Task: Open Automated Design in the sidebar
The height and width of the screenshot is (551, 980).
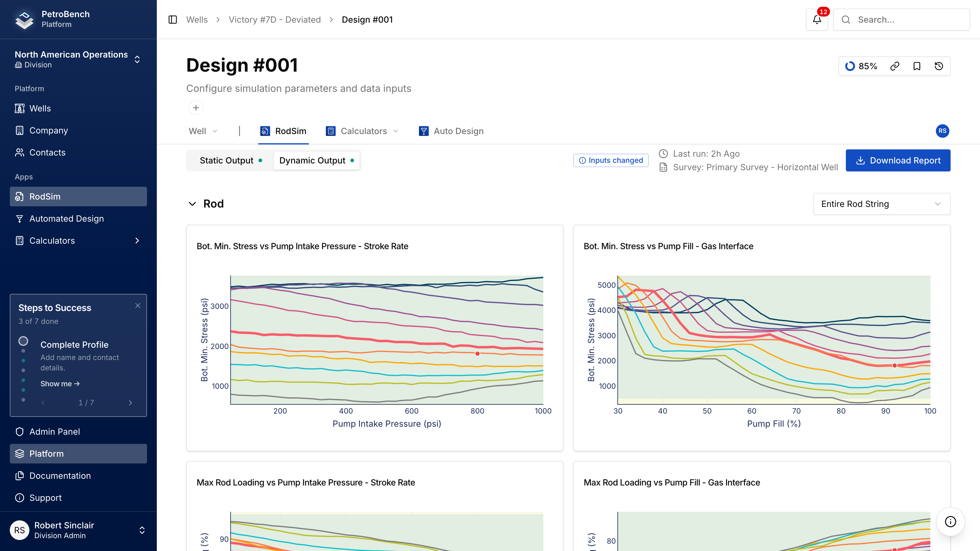Action: coord(78,219)
